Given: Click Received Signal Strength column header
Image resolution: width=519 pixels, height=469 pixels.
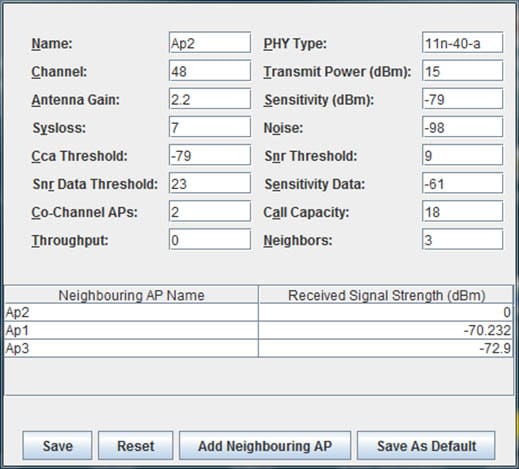Looking at the screenshot, I should tap(386, 295).
